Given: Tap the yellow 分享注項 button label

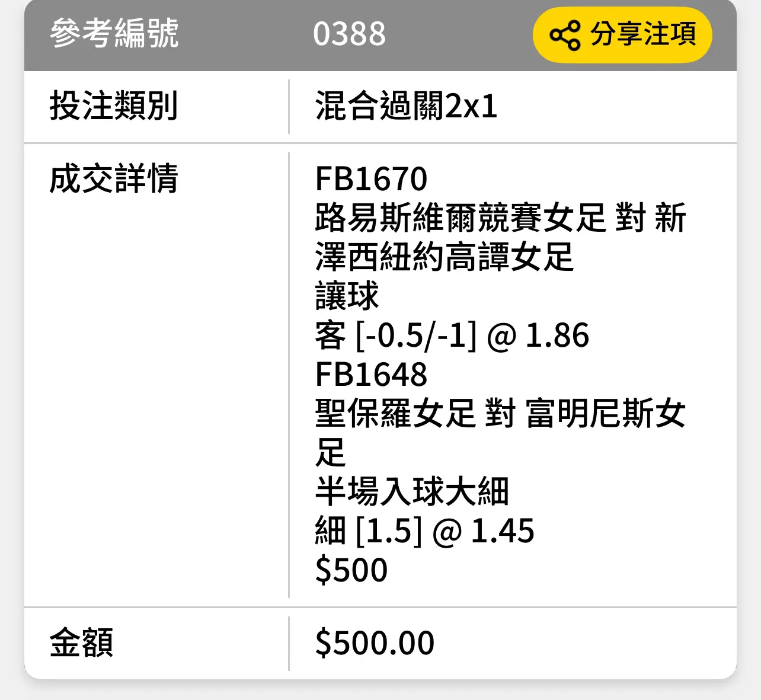Looking at the screenshot, I should (643, 34).
